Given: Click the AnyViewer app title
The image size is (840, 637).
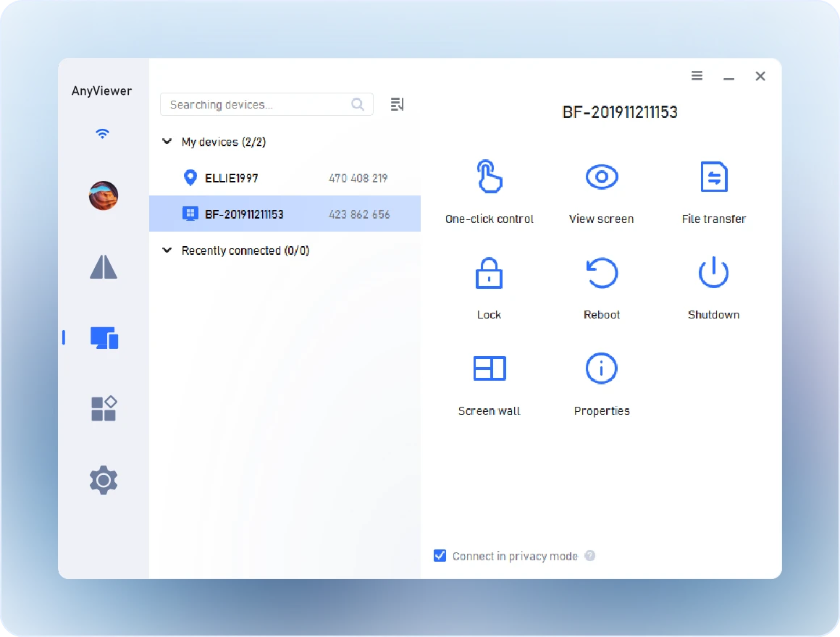Looking at the screenshot, I should (102, 91).
